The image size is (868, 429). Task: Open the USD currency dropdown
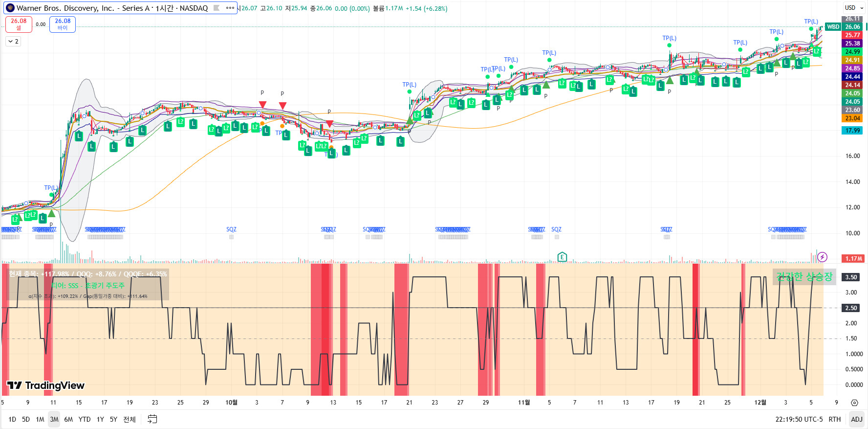tap(854, 8)
